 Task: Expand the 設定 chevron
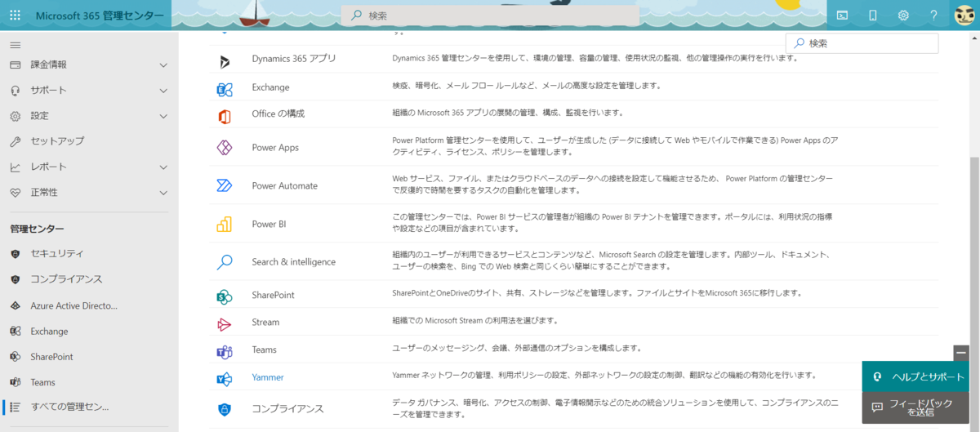pyautogui.click(x=163, y=116)
